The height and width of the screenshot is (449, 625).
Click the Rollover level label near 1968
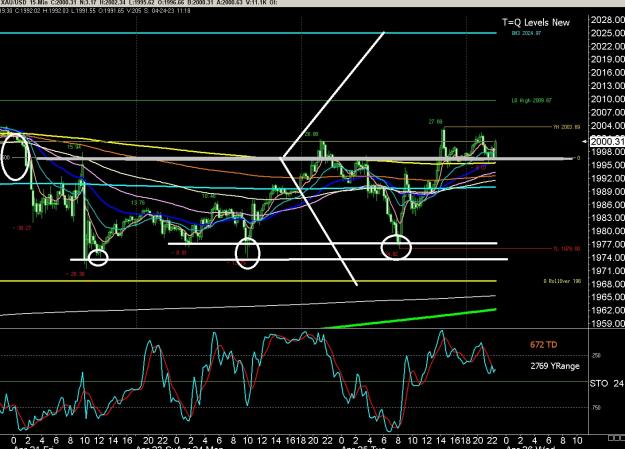click(562, 281)
